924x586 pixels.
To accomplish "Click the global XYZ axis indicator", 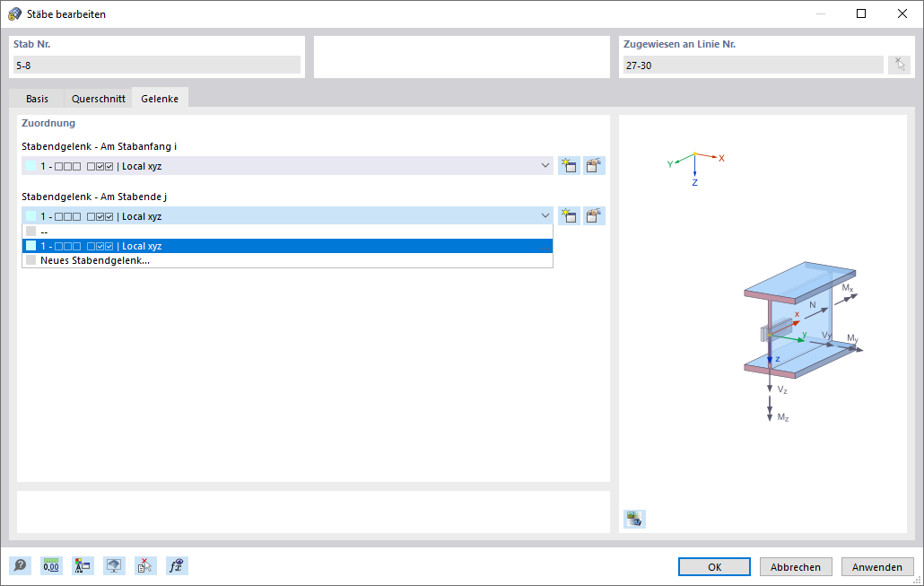I will [x=695, y=169].
